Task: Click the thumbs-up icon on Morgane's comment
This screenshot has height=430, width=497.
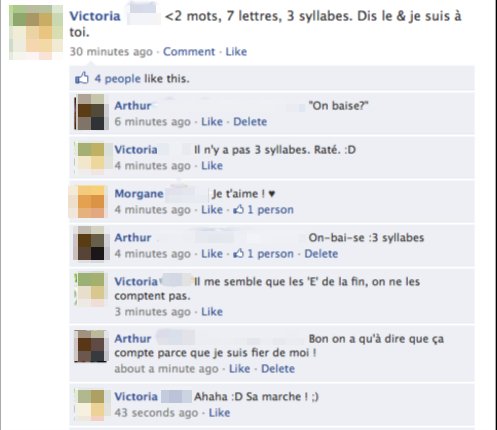Action: tap(238, 209)
